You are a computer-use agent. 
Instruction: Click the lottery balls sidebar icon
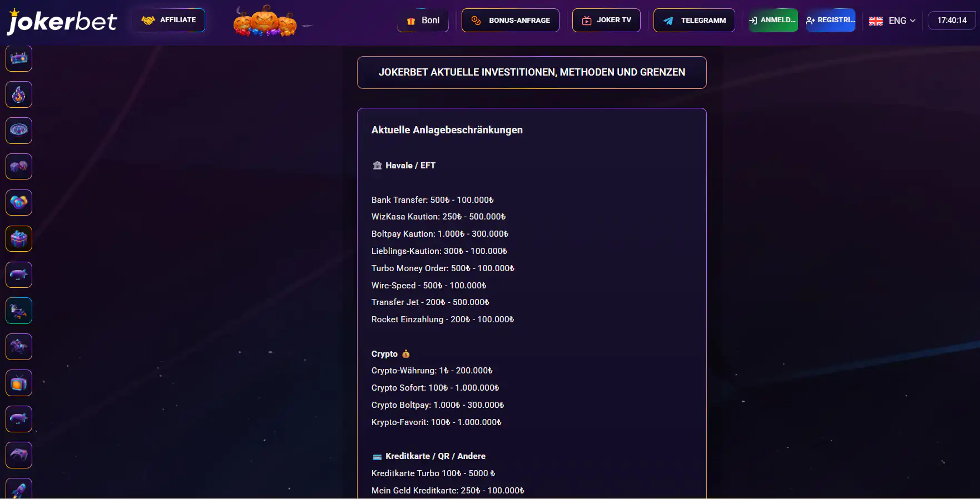(19, 203)
